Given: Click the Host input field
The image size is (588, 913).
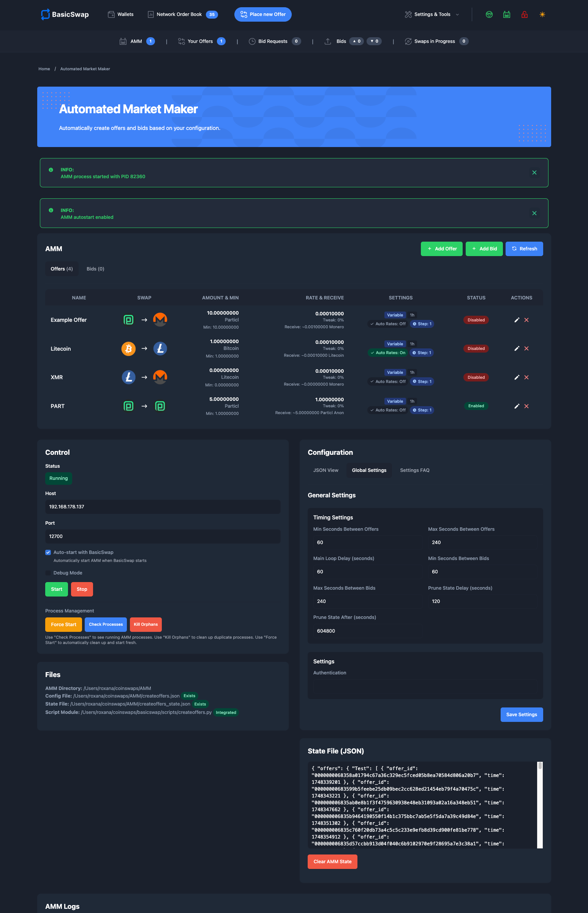Looking at the screenshot, I should coord(163,507).
